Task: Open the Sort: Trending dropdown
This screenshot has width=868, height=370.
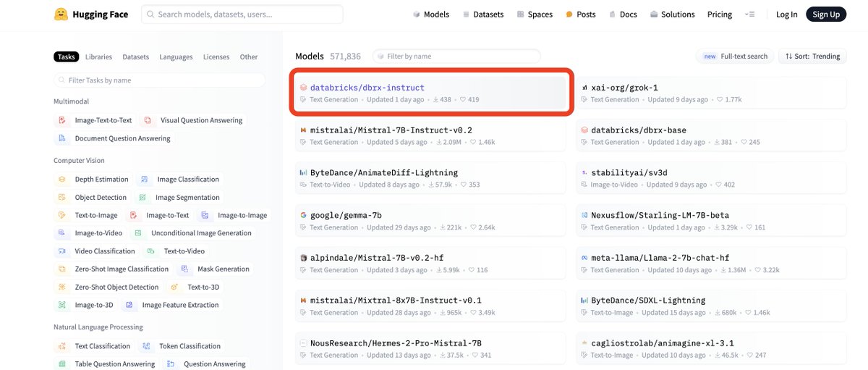Action: (x=812, y=56)
